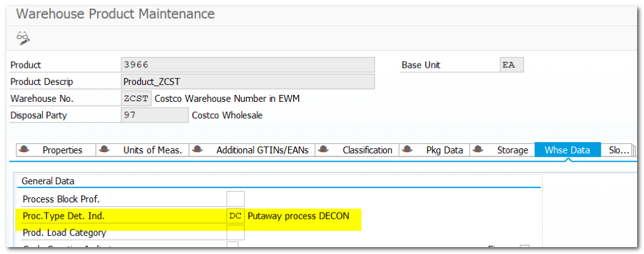Click the Proc.Type Det. Ind. field
This screenshot has width=644, height=254.
click(236, 216)
